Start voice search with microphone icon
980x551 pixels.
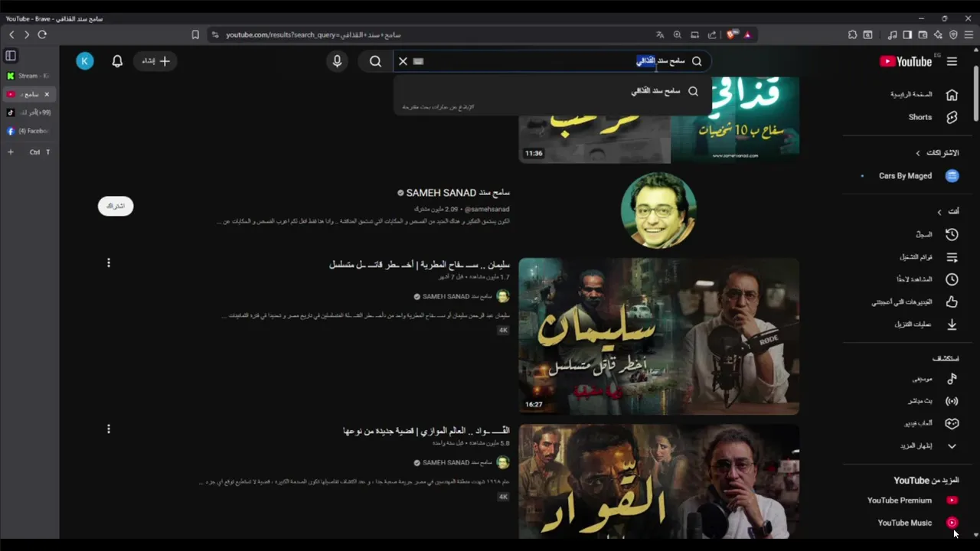(x=337, y=61)
